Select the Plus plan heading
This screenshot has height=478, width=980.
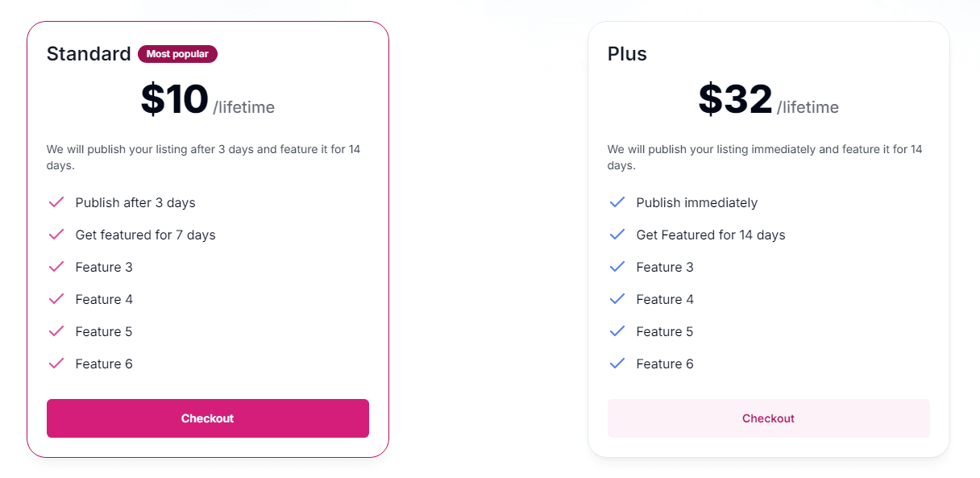click(627, 54)
